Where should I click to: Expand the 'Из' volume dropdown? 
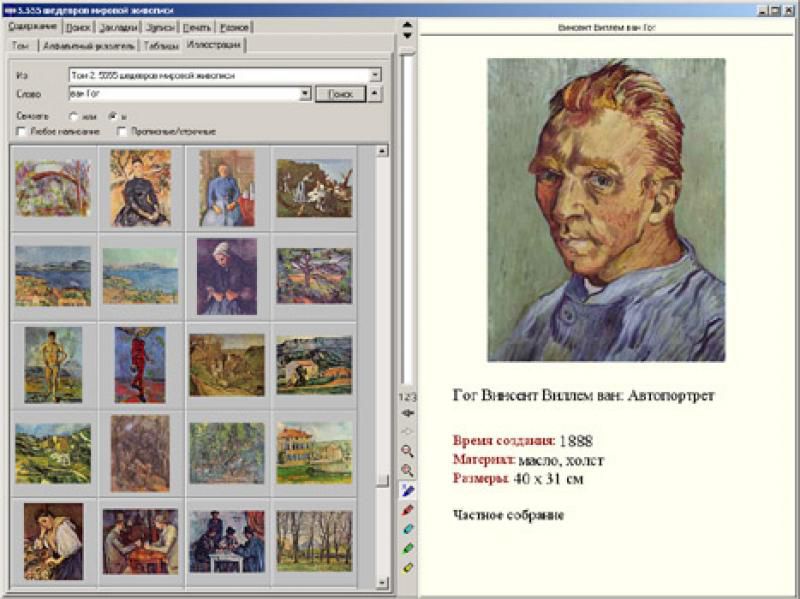375,75
